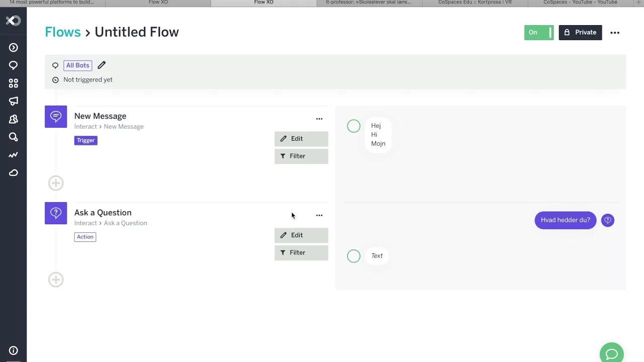The height and width of the screenshot is (362, 644).
Task: Switch to the CoSpaces YouTube browser tab
Action: [x=580, y=3]
